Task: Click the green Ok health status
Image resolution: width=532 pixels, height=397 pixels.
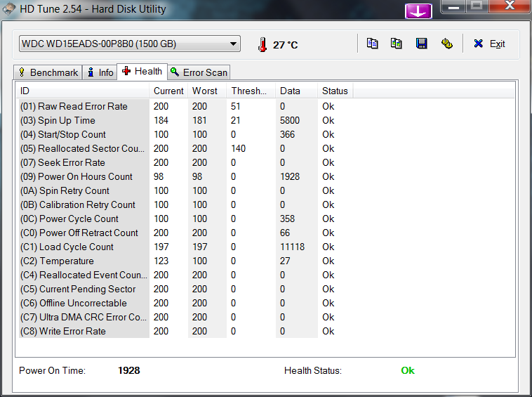Action: pyautogui.click(x=408, y=370)
